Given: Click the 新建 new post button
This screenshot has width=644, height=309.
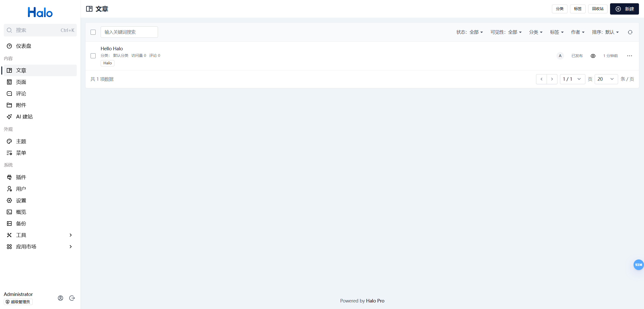Looking at the screenshot, I should click(624, 9).
